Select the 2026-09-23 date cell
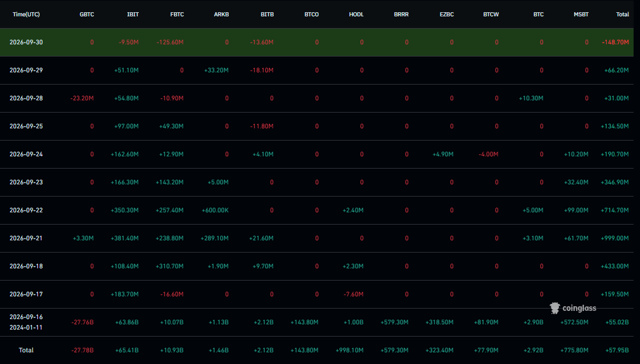This screenshot has height=364, width=640. (26, 183)
